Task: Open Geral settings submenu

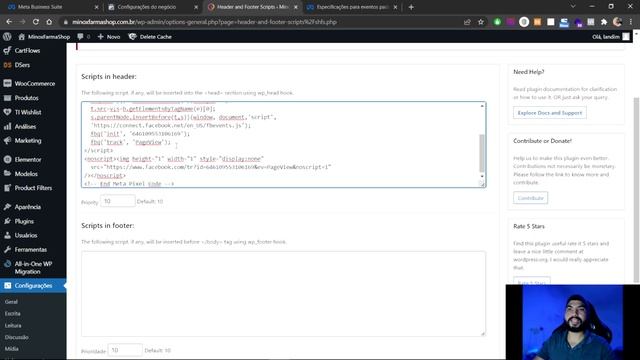Action: [x=11, y=302]
